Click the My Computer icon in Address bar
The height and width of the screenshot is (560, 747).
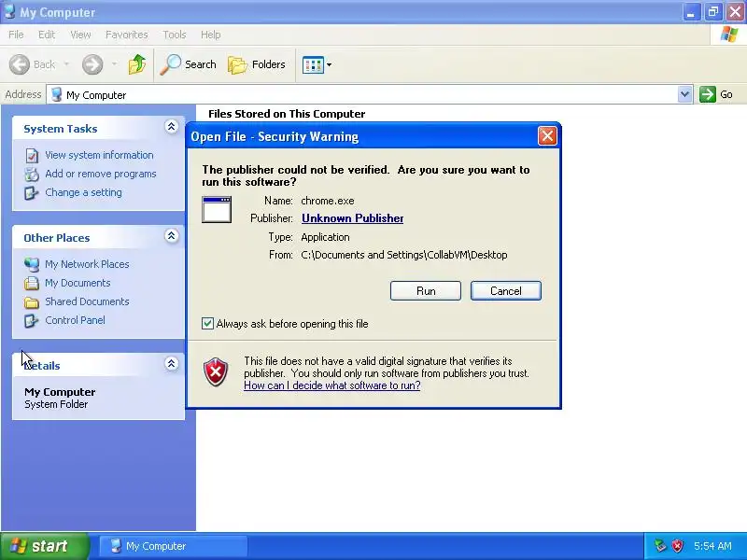[57, 94]
